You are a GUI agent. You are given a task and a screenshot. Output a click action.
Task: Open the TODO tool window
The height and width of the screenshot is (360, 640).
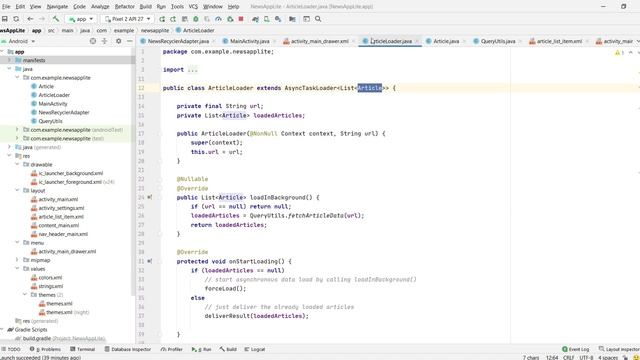(x=11, y=349)
